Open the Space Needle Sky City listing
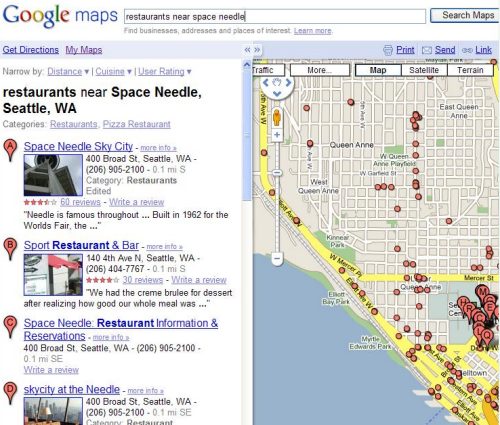500x425 pixels. click(78, 146)
